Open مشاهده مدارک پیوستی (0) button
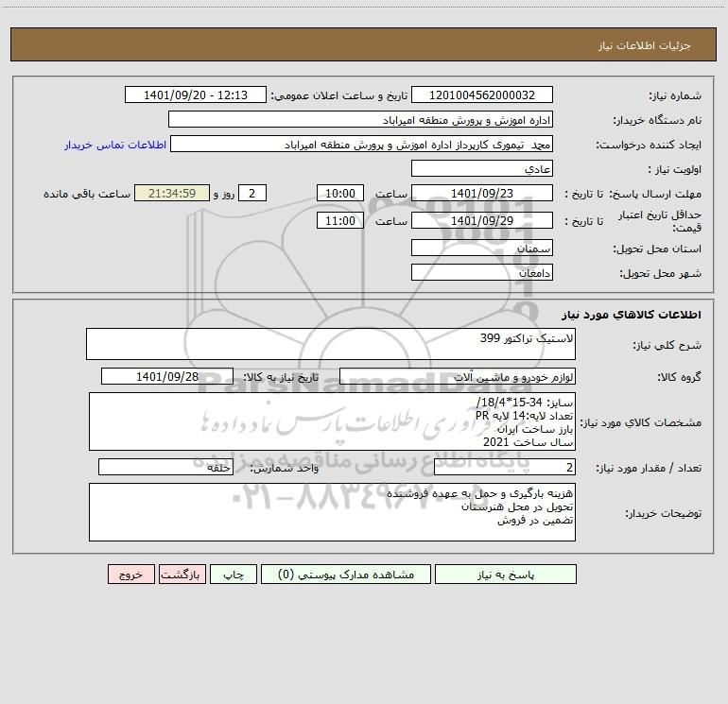Viewport: 728px width, 704px height. [x=346, y=574]
